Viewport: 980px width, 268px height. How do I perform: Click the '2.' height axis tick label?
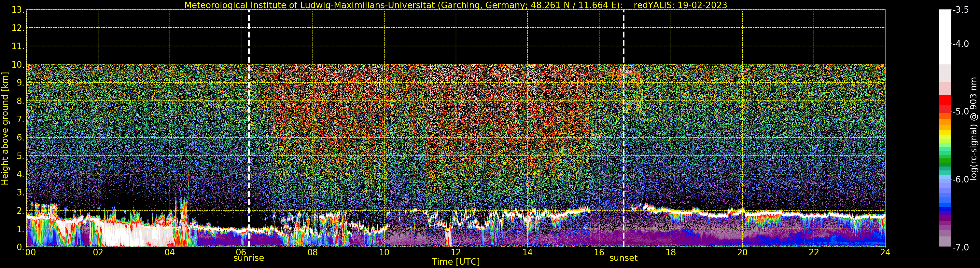click(20, 211)
